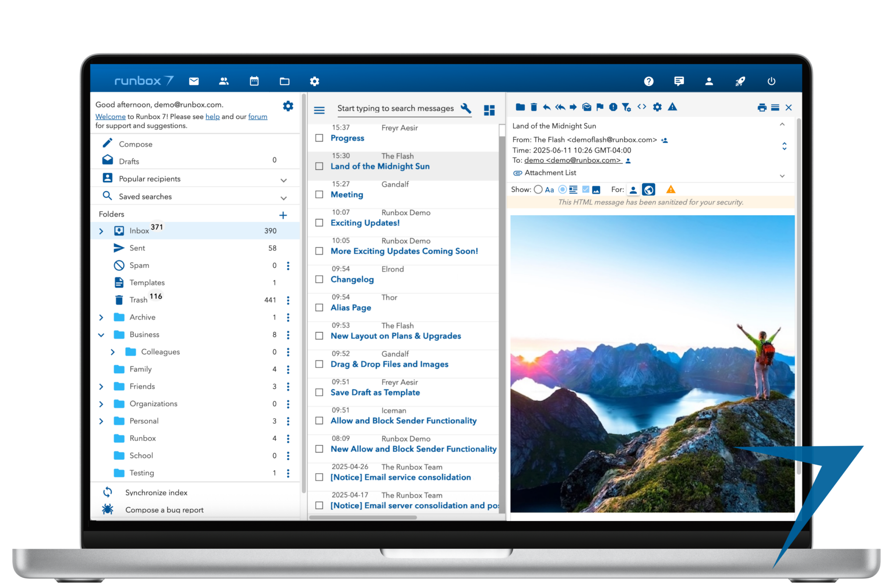
Task: Check the Alias Page message checkbox
Action: (319, 308)
